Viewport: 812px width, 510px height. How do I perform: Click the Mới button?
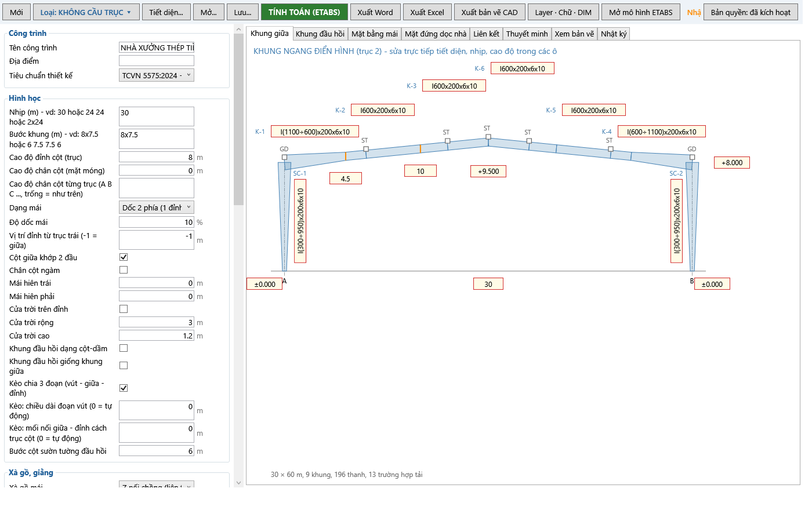tap(16, 12)
